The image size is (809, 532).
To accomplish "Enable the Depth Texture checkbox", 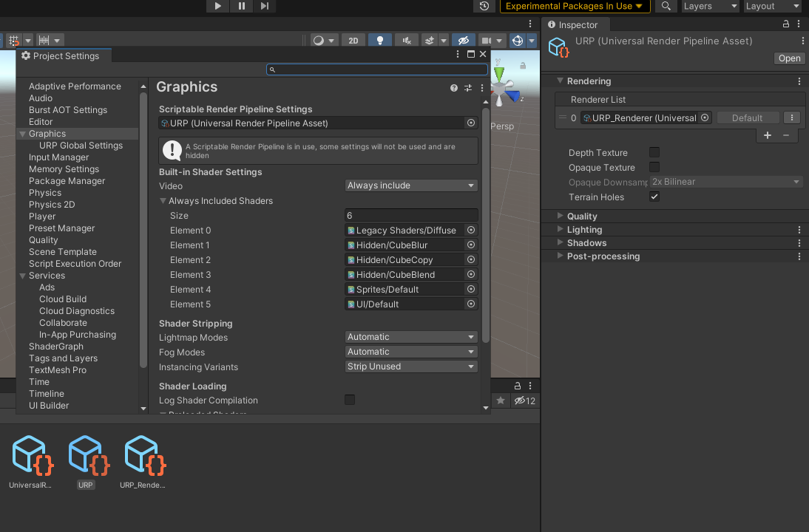I will coord(654,152).
